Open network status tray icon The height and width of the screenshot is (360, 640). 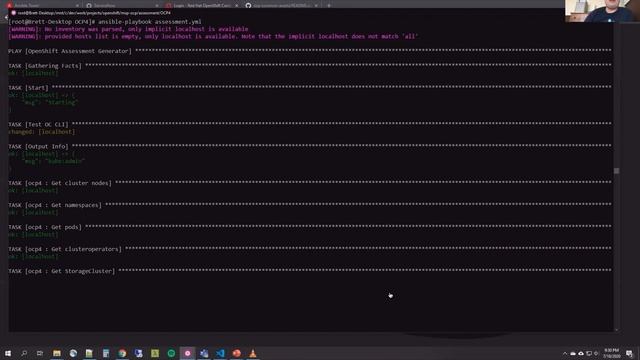pyautogui.click(x=589, y=353)
